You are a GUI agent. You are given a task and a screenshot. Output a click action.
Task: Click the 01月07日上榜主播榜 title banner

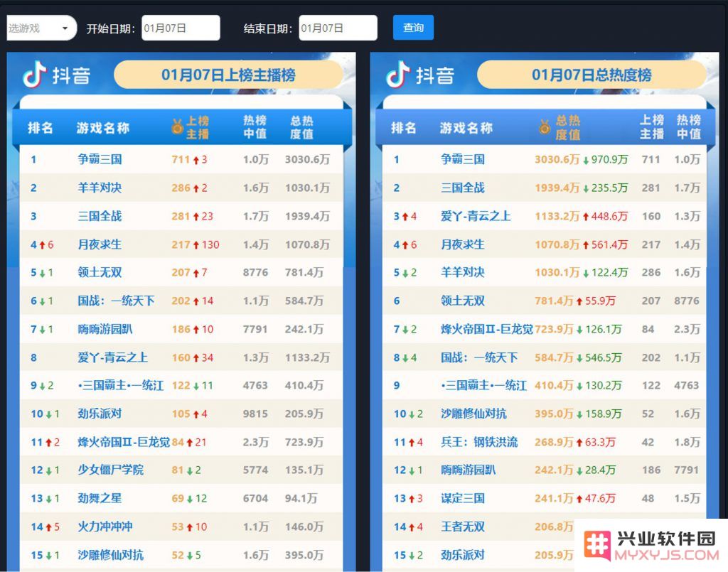[228, 75]
